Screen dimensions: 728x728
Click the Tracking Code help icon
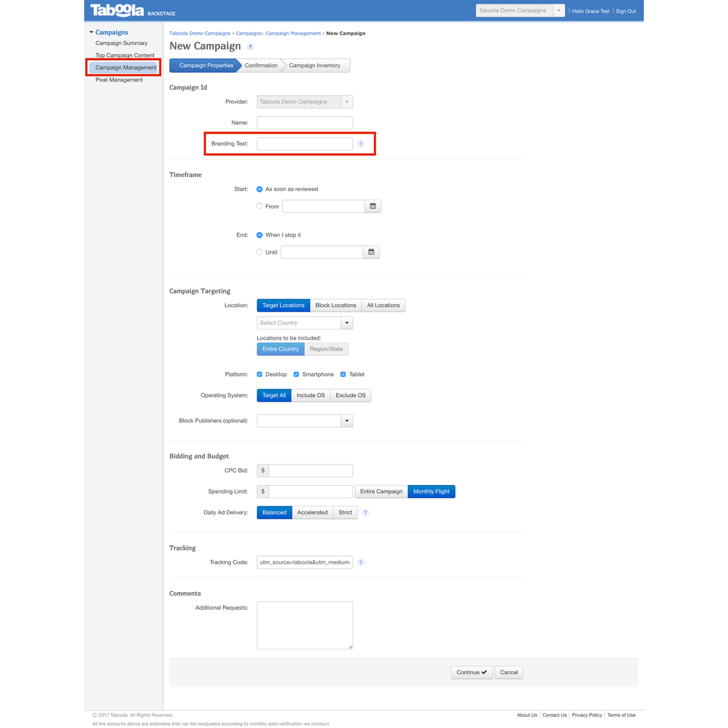(361, 562)
